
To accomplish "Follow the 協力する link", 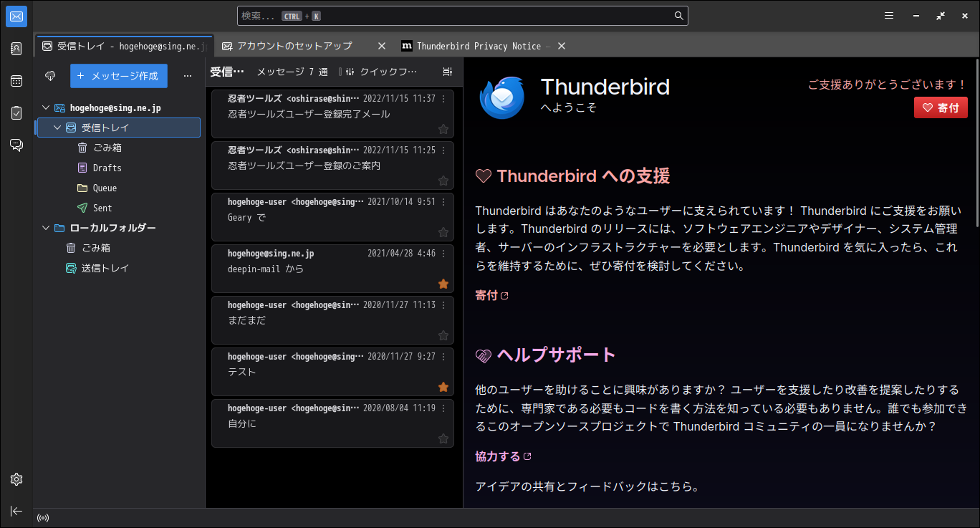I will click(504, 456).
